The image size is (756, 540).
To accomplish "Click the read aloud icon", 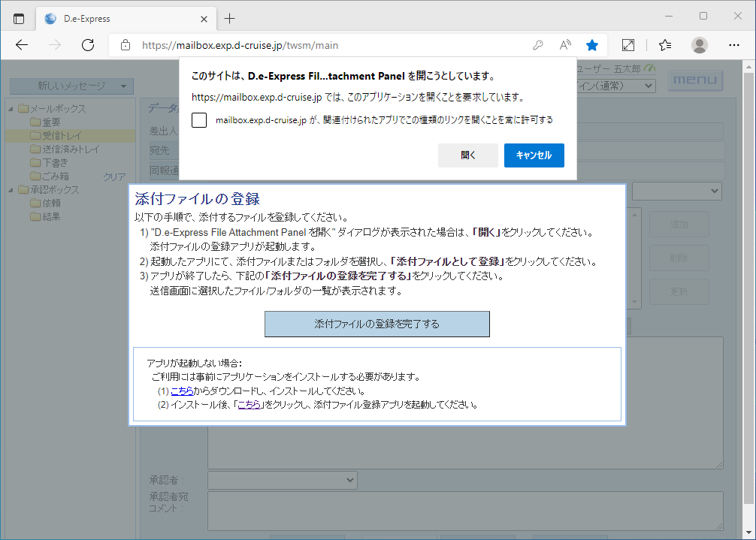I will tap(565, 45).
